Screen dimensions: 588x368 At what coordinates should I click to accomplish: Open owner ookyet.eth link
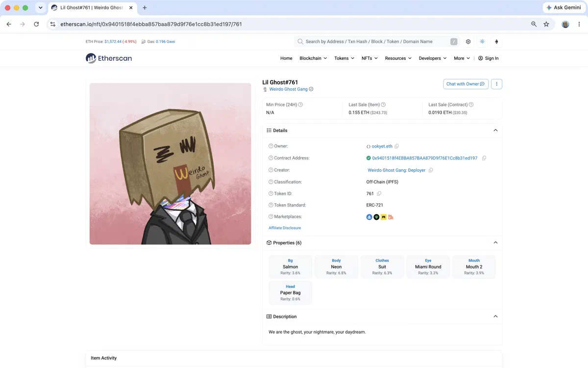(382, 146)
